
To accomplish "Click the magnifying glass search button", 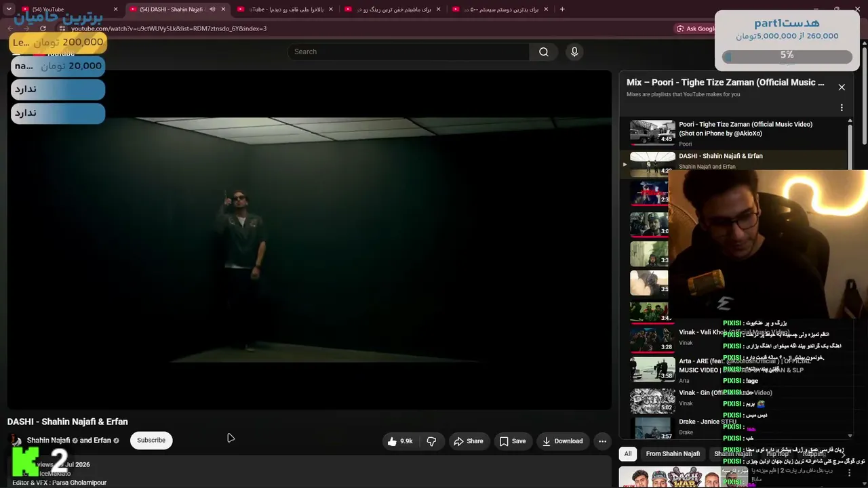I will pyautogui.click(x=544, y=52).
